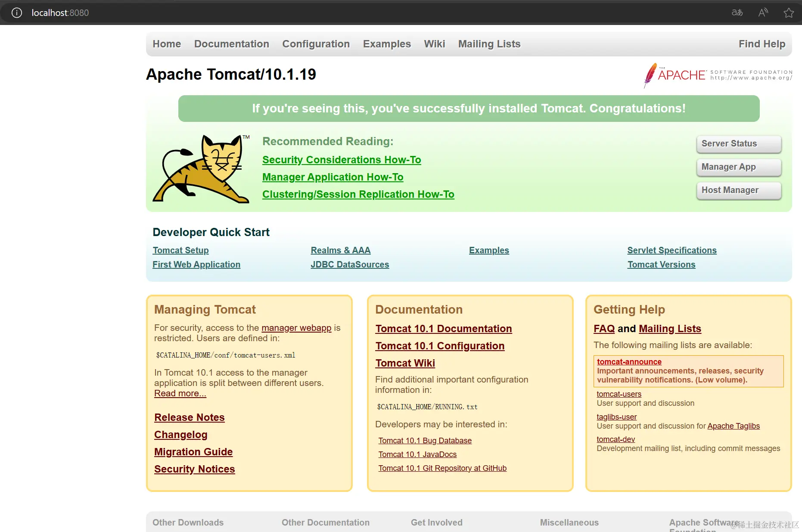Open the First Web Application link
This screenshot has height=532, width=802.
coord(196,264)
